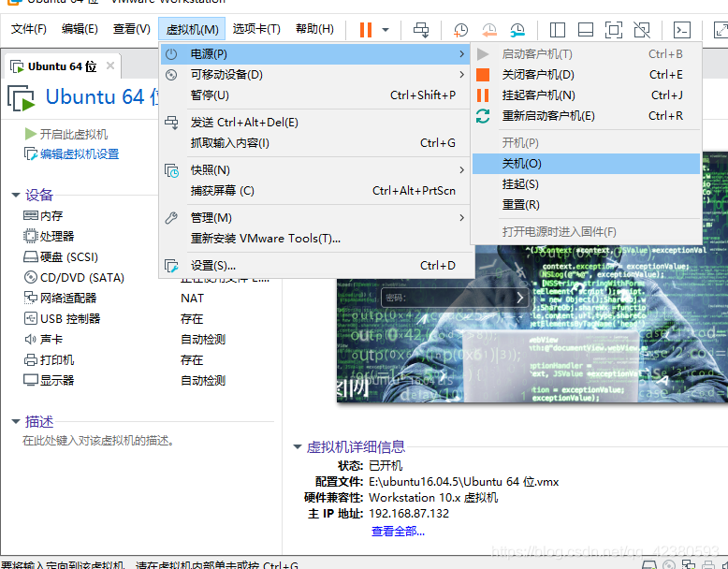Click the 硬盘 (SCSI) disk icon

pos(30,256)
